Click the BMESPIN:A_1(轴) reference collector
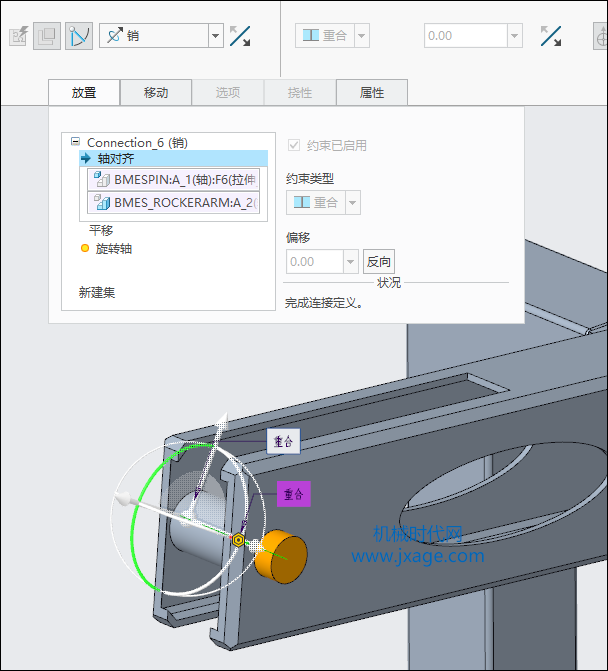This screenshot has height=671, width=608. (x=173, y=180)
